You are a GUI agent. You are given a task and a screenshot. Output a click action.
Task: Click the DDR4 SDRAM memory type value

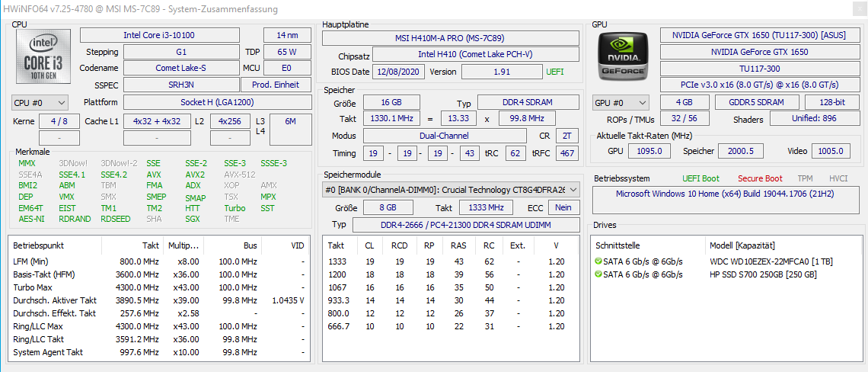point(528,103)
